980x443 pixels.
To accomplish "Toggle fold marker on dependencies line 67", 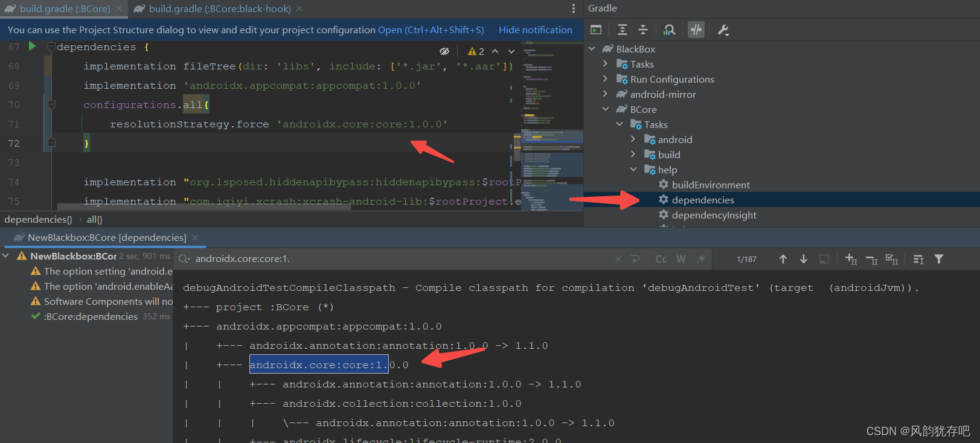I will (51, 46).
